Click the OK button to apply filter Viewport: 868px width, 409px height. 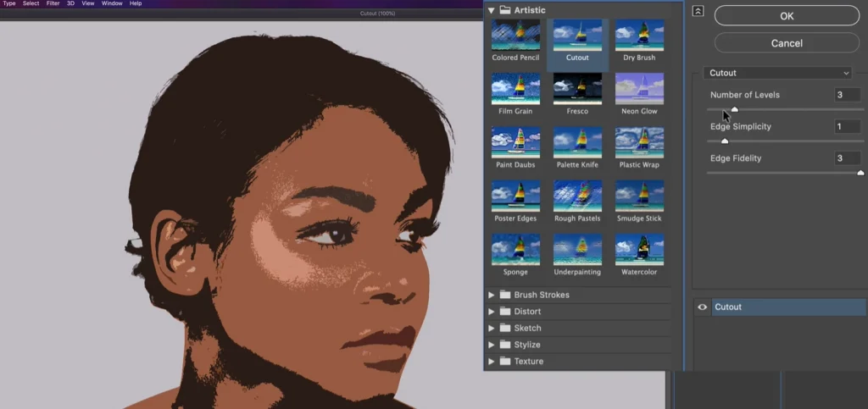(x=787, y=15)
